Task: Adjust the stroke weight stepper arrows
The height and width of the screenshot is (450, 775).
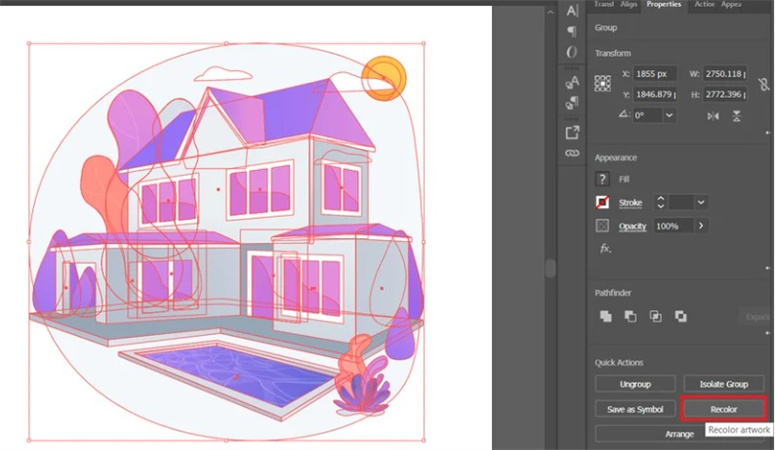Action: click(x=660, y=202)
